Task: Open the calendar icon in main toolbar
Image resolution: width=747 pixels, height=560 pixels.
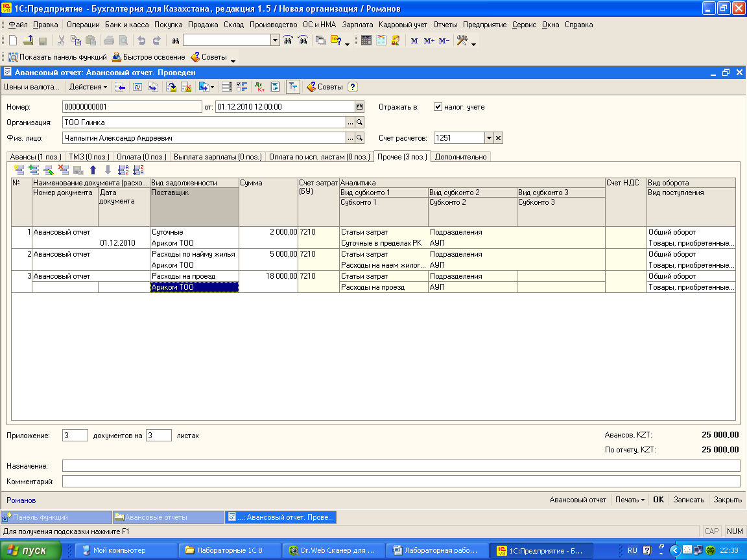Action: tap(381, 40)
